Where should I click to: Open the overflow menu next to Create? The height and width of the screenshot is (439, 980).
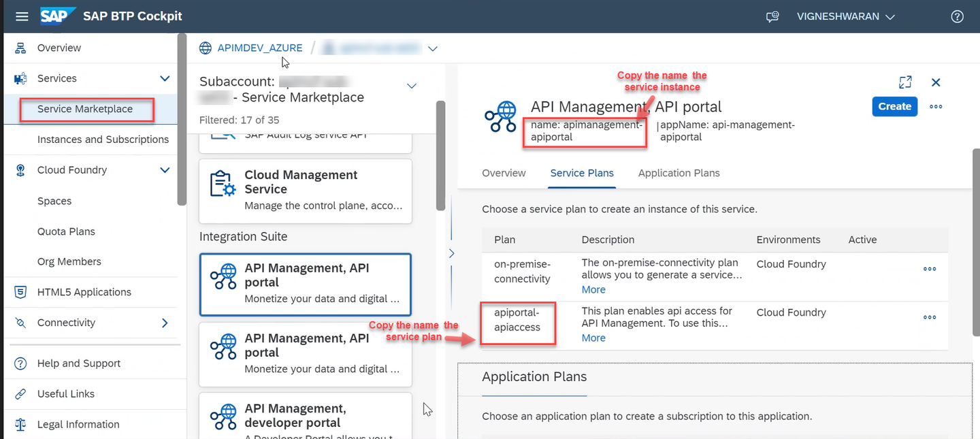point(936,107)
